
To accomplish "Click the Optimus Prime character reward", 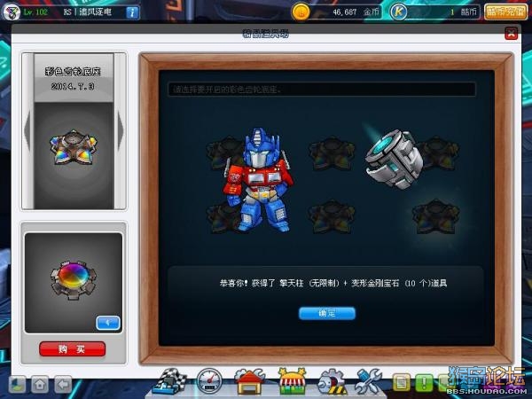I will pyautogui.click(x=260, y=180).
